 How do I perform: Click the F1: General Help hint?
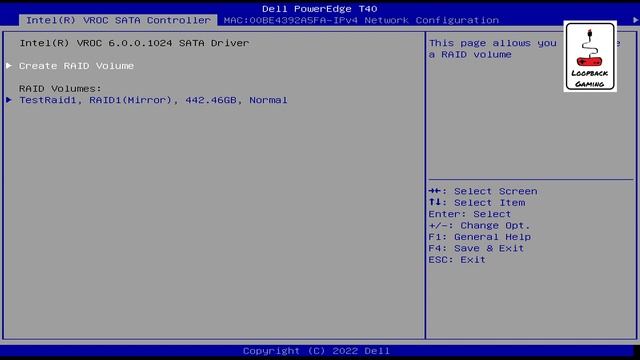coord(480,237)
